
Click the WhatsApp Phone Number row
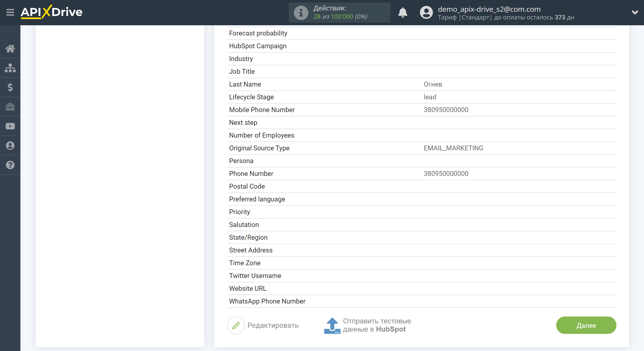click(x=422, y=301)
